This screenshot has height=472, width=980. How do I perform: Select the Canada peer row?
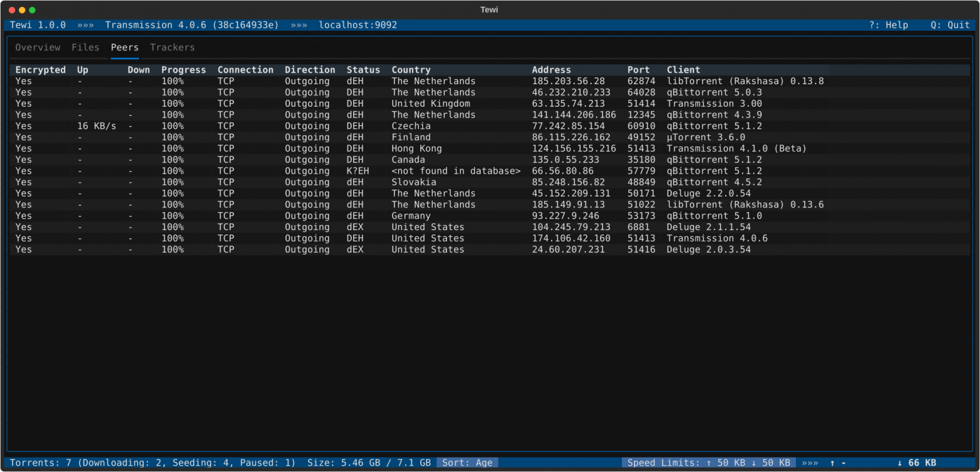click(490, 160)
